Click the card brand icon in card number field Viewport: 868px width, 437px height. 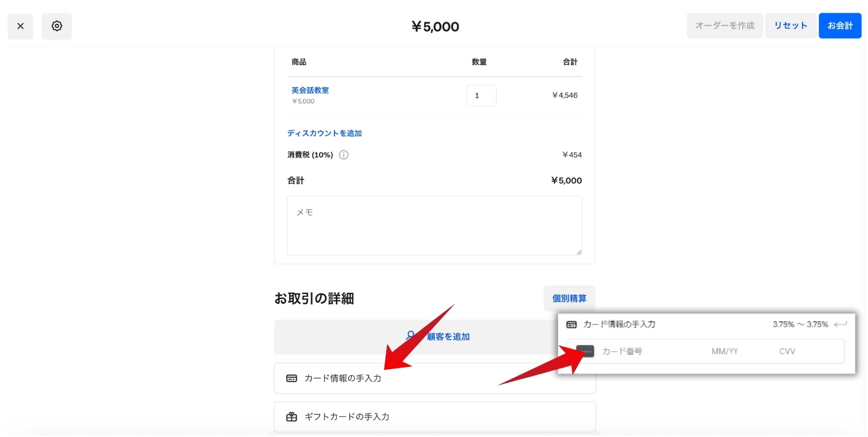[x=585, y=351]
